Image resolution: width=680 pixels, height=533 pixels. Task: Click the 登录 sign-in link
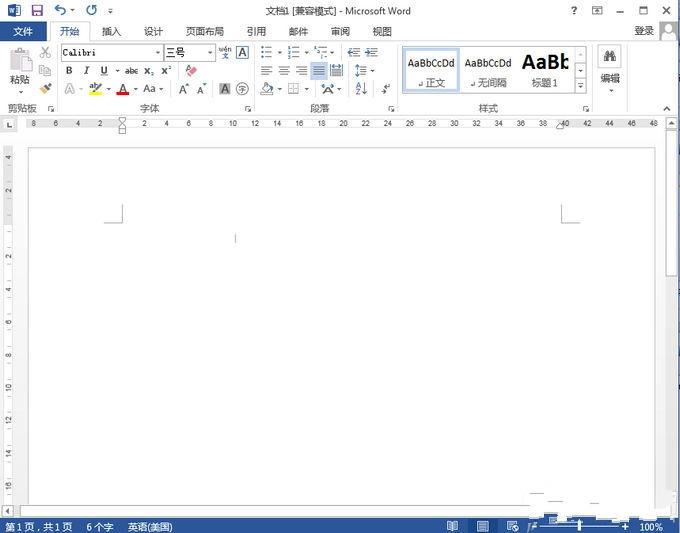[644, 31]
